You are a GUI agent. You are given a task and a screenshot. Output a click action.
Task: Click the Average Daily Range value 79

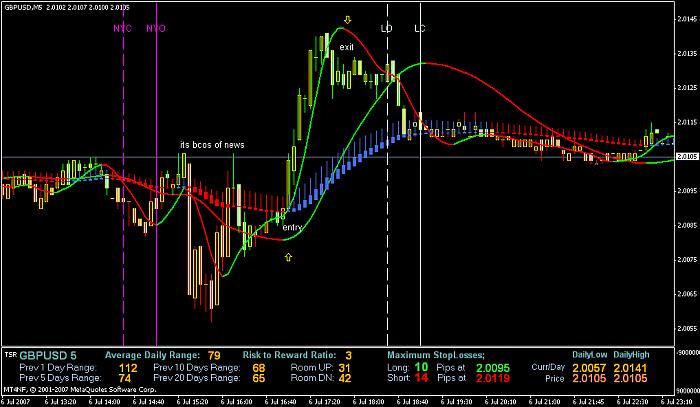pyautogui.click(x=214, y=356)
